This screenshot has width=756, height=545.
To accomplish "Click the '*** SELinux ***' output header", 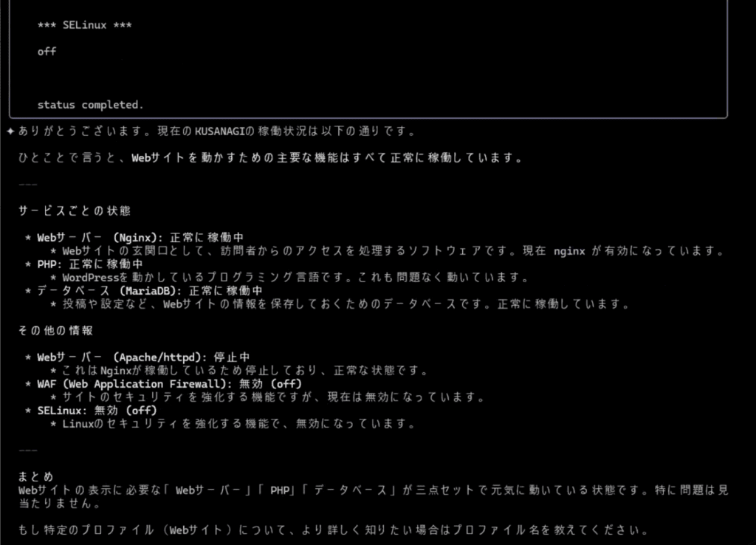I will pyautogui.click(x=84, y=25).
